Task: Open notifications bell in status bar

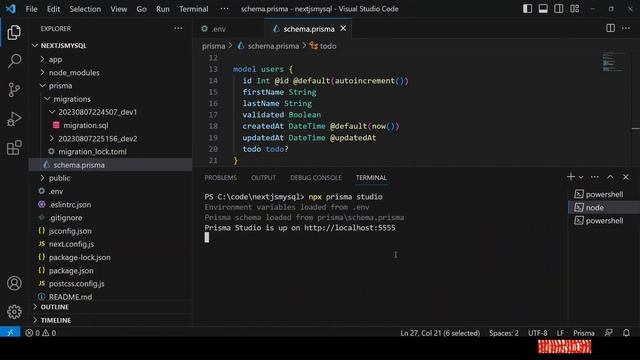Action: tap(626, 333)
